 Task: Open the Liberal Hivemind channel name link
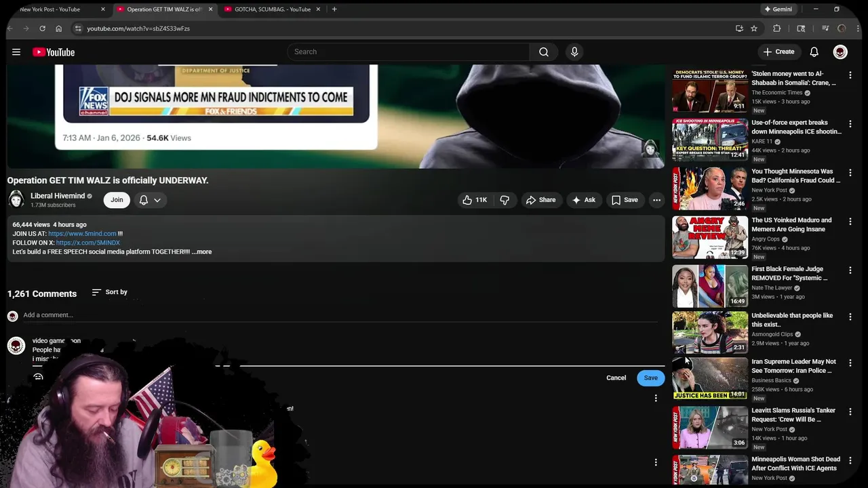pos(58,196)
